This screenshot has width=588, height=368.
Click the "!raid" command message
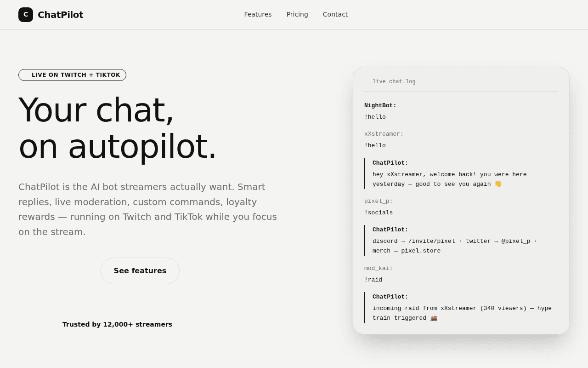(x=373, y=280)
